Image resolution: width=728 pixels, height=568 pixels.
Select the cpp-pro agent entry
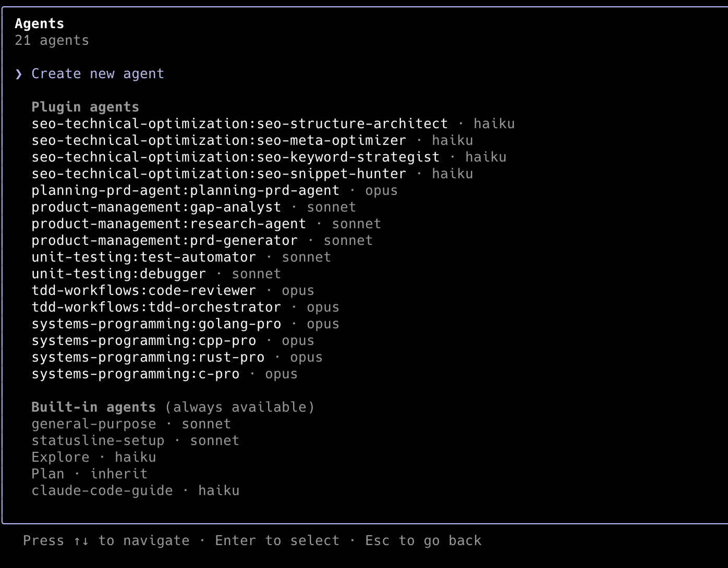[143, 341]
